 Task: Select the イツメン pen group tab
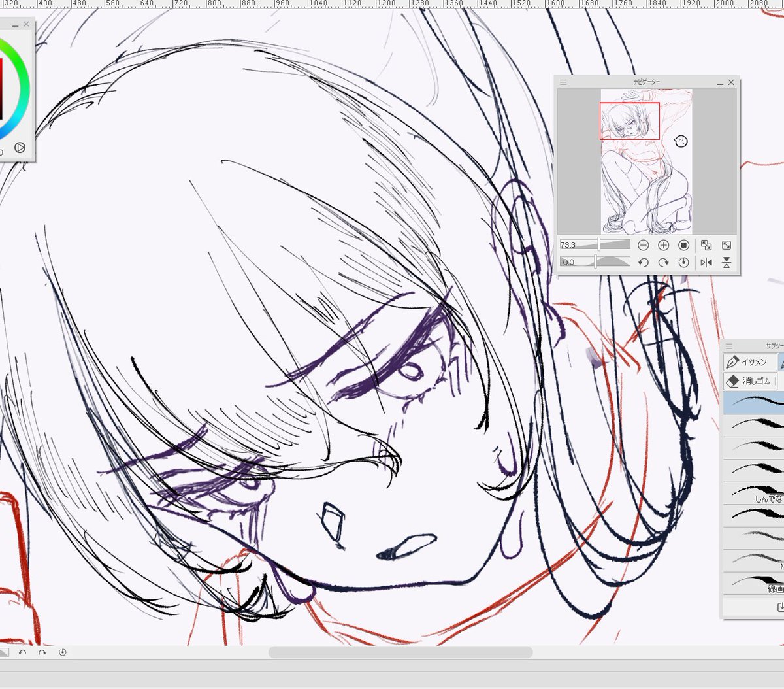(749, 361)
